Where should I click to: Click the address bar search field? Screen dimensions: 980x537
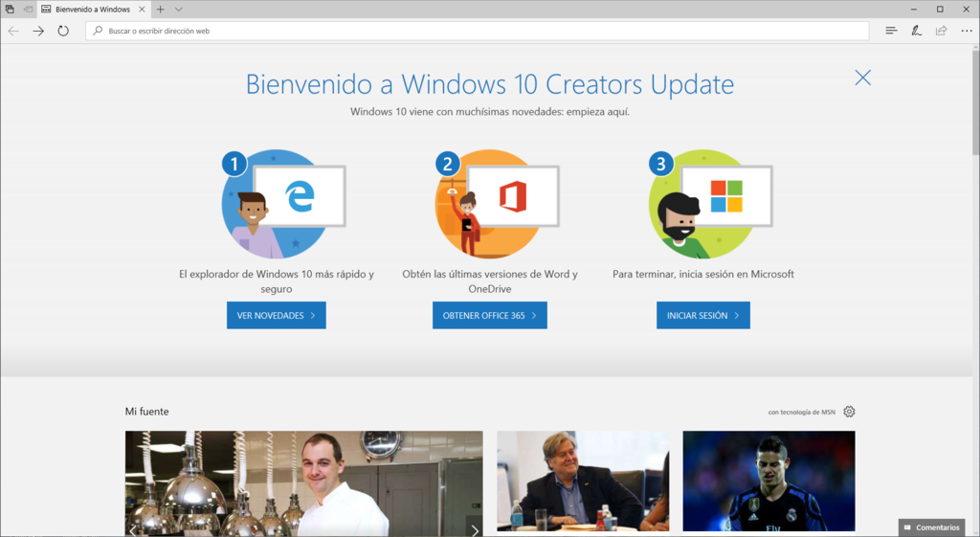pyautogui.click(x=479, y=31)
